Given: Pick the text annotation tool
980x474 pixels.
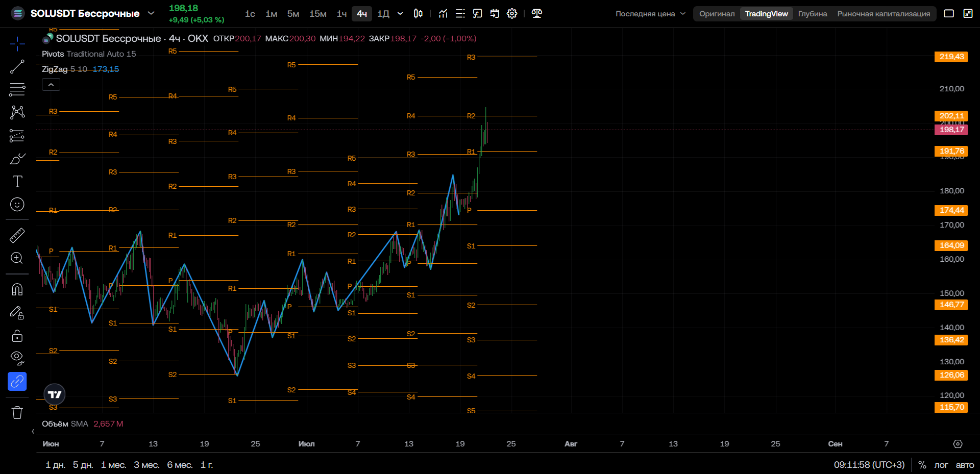Looking at the screenshot, I should point(17,181).
